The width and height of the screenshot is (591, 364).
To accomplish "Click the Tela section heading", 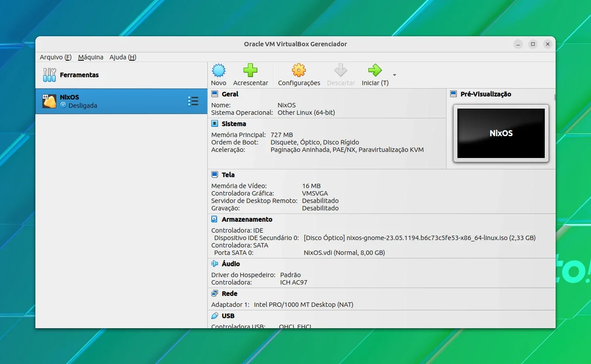I will pyautogui.click(x=228, y=175).
